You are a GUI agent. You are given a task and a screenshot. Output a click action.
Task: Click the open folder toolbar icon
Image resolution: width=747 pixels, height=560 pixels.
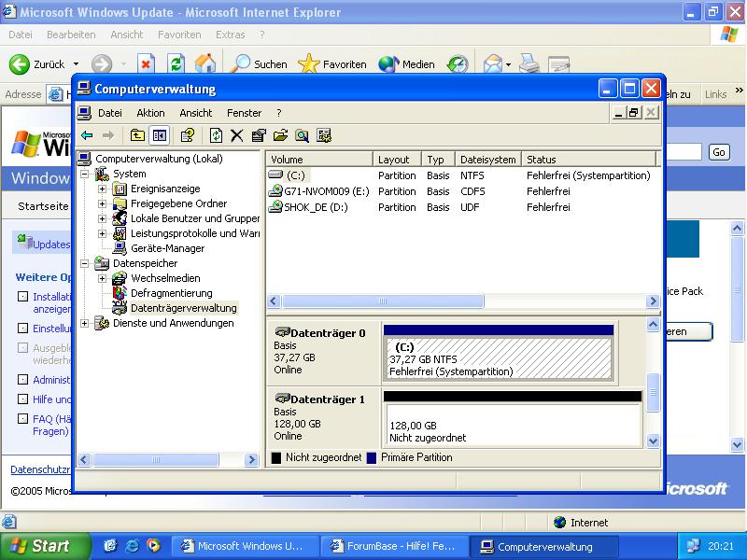(280, 135)
